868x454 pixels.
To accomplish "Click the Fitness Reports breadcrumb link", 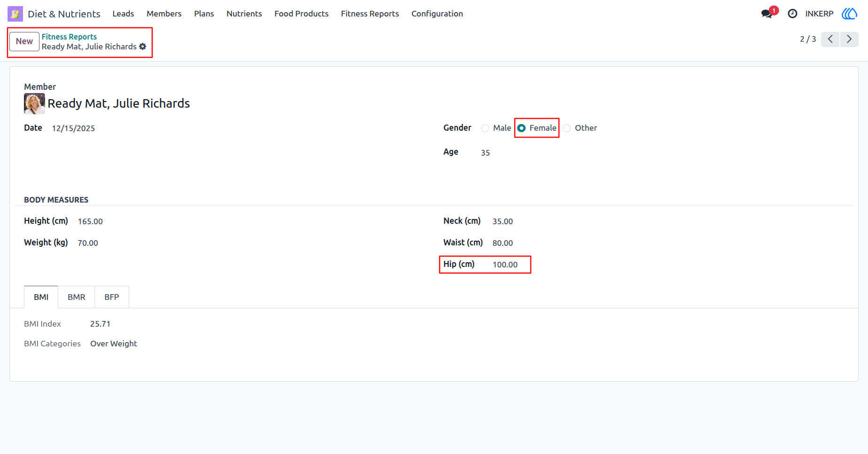I will click(69, 37).
